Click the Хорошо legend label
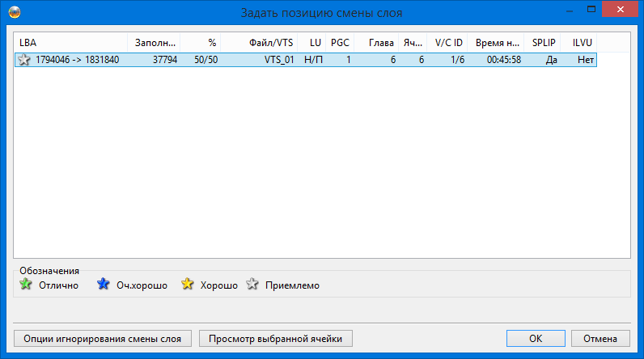Viewport: 644px width, 359px height. tap(219, 285)
